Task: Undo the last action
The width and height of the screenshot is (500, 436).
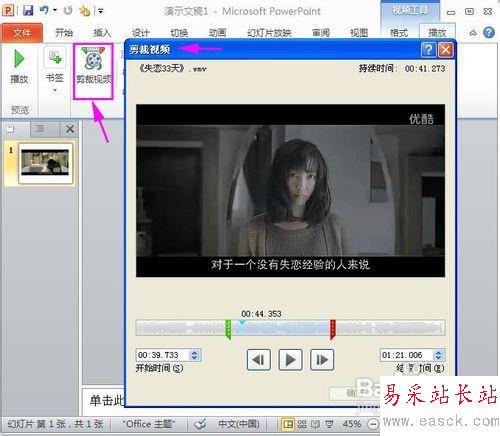Action: pyautogui.click(x=44, y=10)
